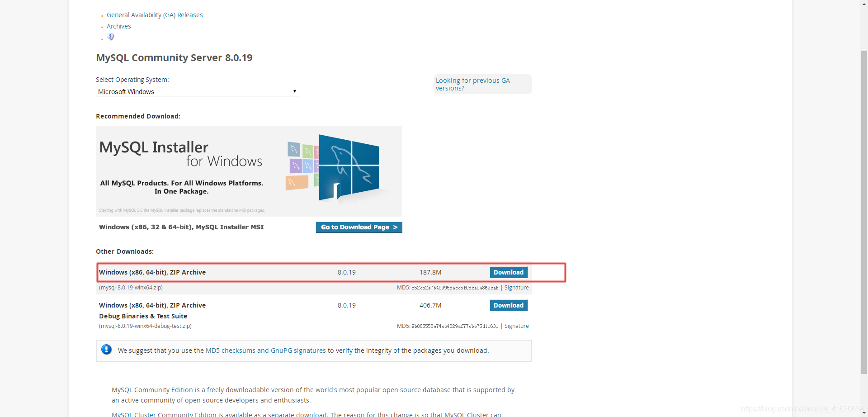
Task: Click the page scrollbar thumb
Action: pos(864,213)
